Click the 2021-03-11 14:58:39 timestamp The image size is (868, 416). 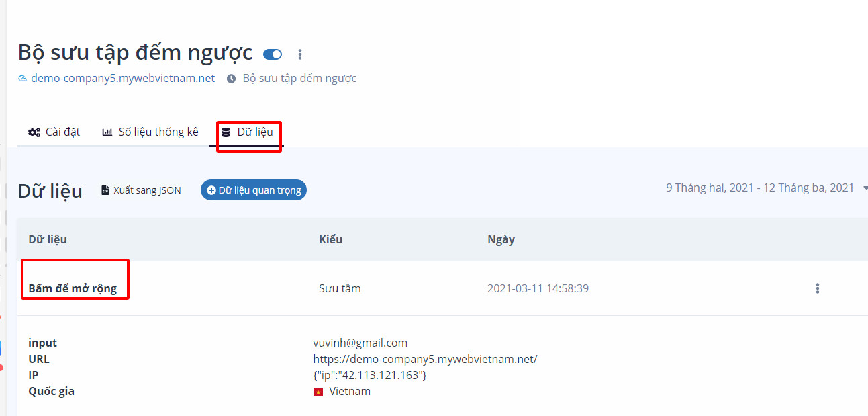538,288
